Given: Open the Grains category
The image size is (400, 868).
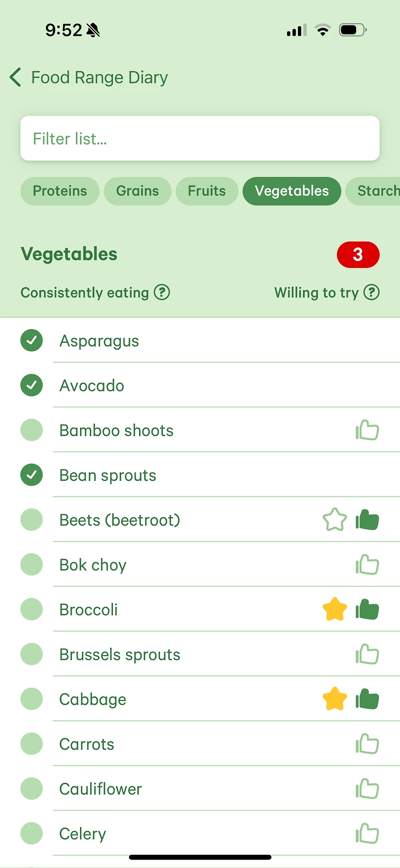Looking at the screenshot, I should (137, 191).
